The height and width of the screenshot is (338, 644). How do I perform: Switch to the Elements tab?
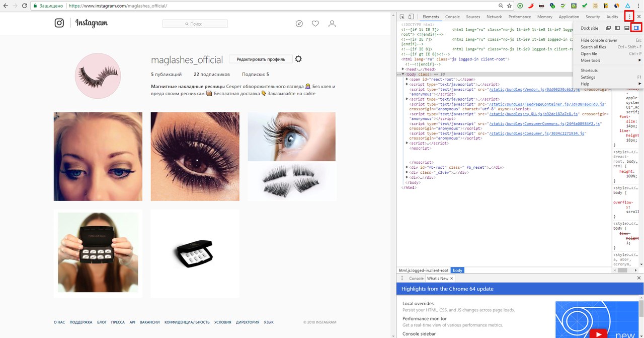click(431, 17)
